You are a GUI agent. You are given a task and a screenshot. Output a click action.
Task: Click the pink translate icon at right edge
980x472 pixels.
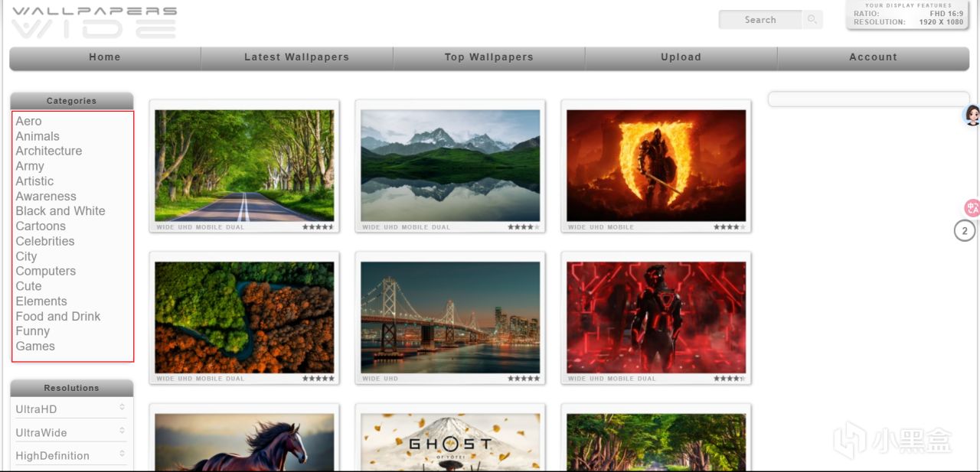972,207
